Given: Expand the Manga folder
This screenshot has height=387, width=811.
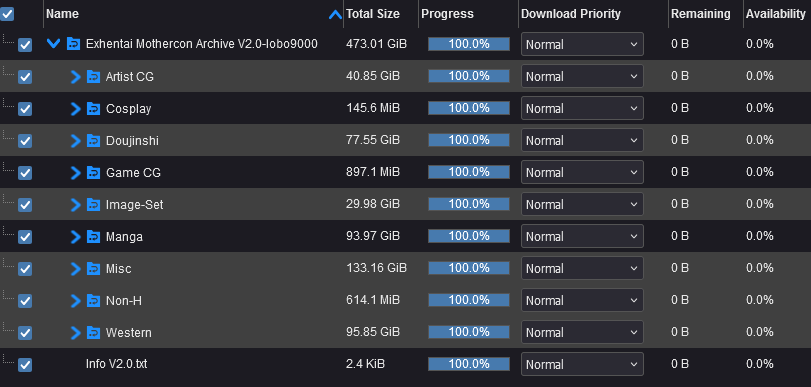Looking at the screenshot, I should [76, 237].
